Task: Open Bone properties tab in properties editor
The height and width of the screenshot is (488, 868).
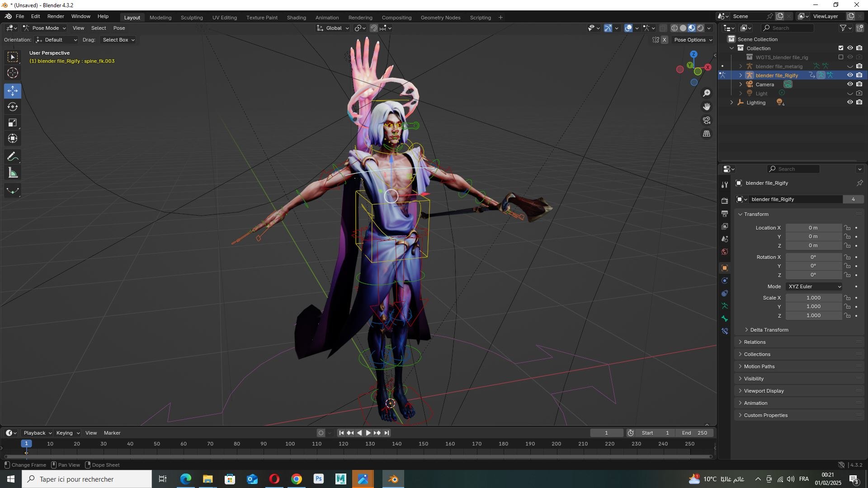Action: coord(725,319)
